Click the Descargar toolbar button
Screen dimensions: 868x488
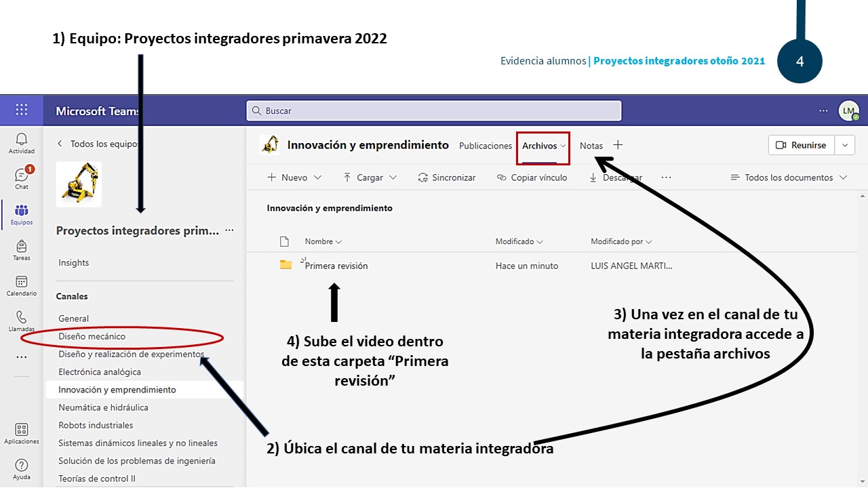coord(615,178)
